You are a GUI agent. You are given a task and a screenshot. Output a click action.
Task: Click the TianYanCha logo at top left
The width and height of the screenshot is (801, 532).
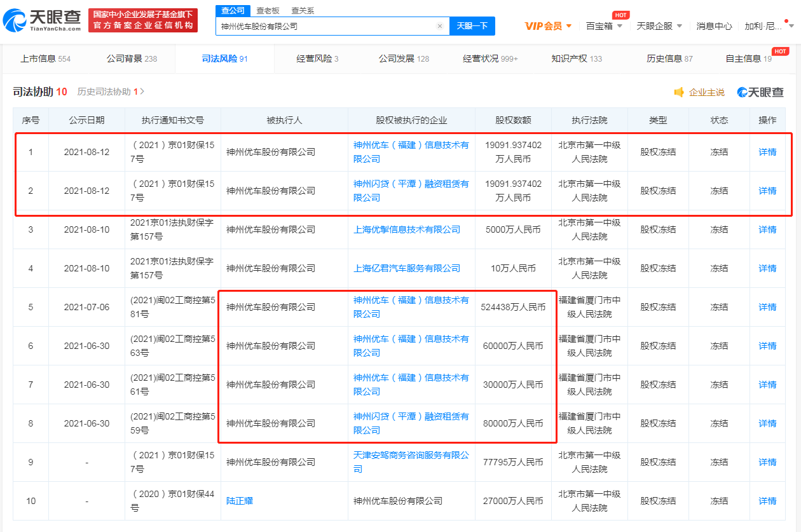tap(42, 21)
